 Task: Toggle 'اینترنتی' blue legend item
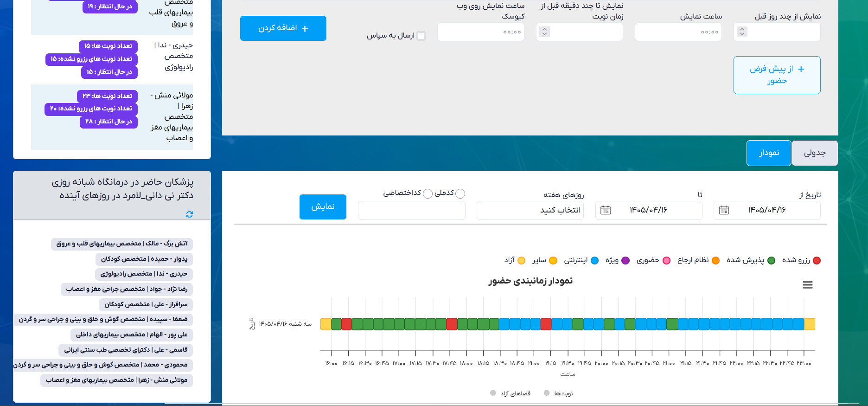[581, 260]
